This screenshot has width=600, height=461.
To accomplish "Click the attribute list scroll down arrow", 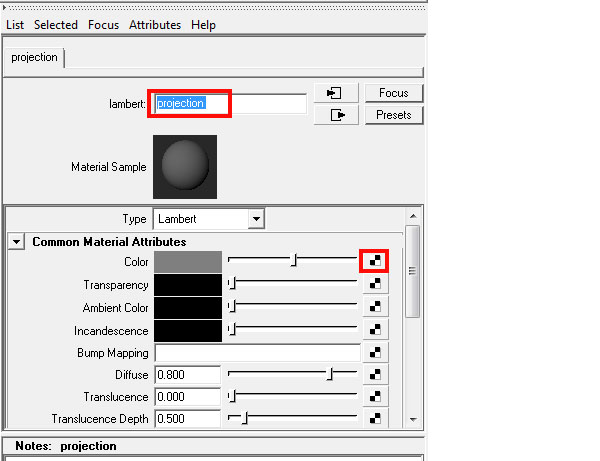I will 413,420.
